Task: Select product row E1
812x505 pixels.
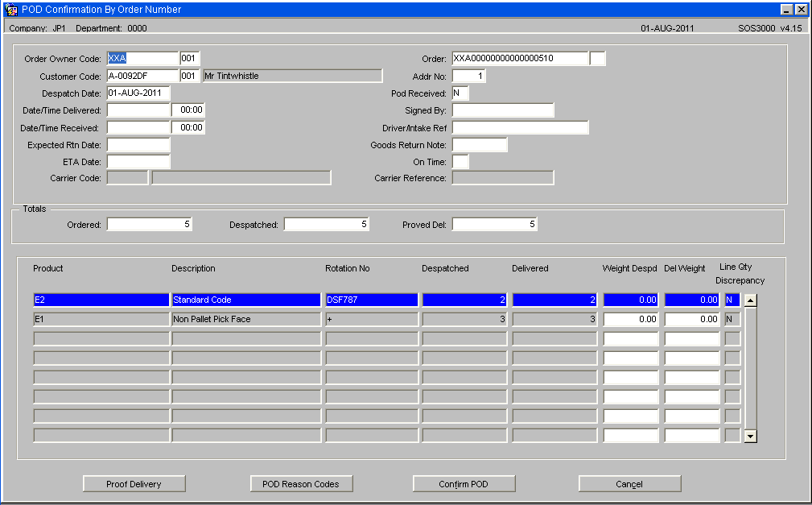Action: pyautogui.click(x=101, y=319)
